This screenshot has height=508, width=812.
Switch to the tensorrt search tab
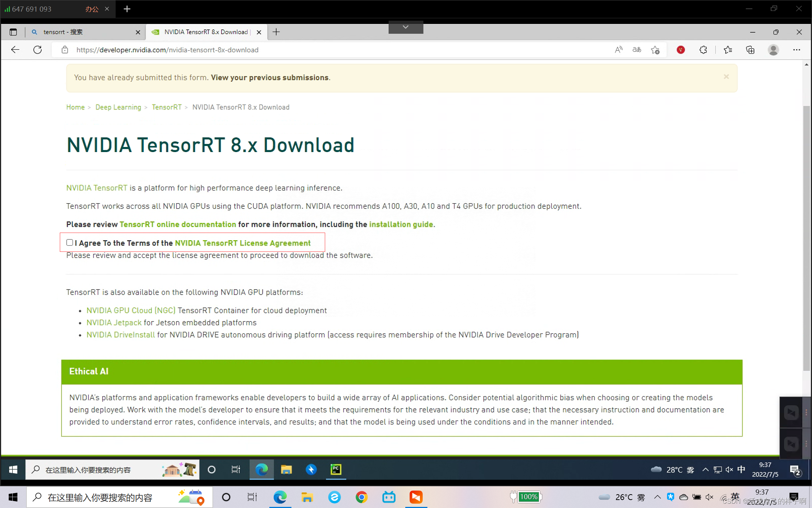[83, 32]
